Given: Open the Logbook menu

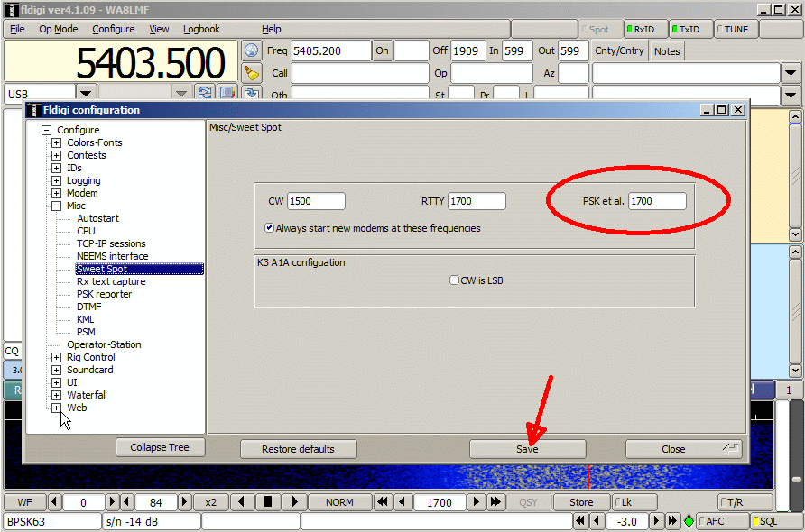Looking at the screenshot, I should click(201, 29).
